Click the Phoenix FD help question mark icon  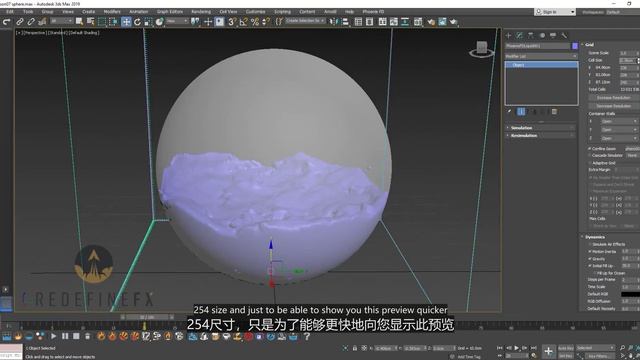pos(307,336)
